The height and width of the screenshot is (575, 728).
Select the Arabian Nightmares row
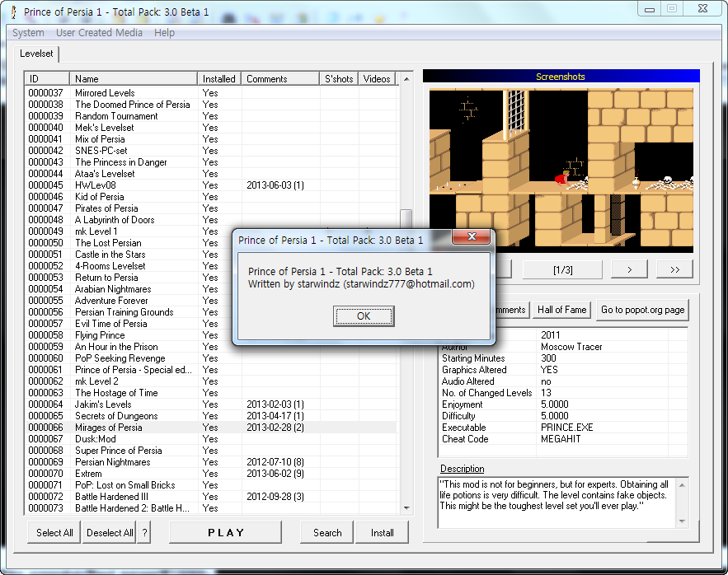[129, 289]
